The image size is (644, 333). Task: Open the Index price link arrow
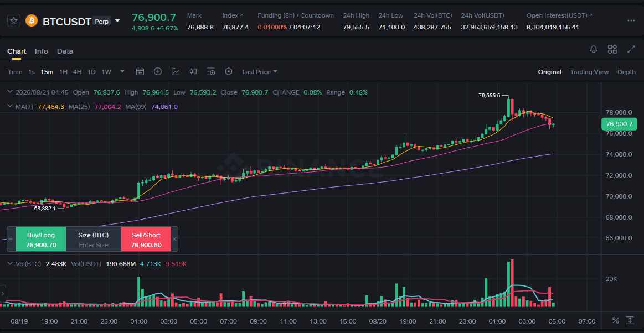(241, 15)
